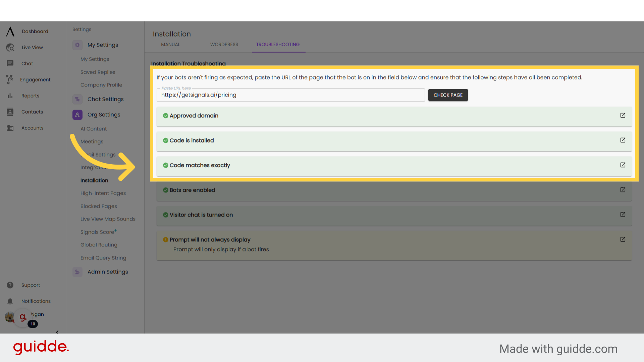This screenshot has width=644, height=362.
Task: Click the Contacts icon in sidebar
Action: (x=10, y=112)
